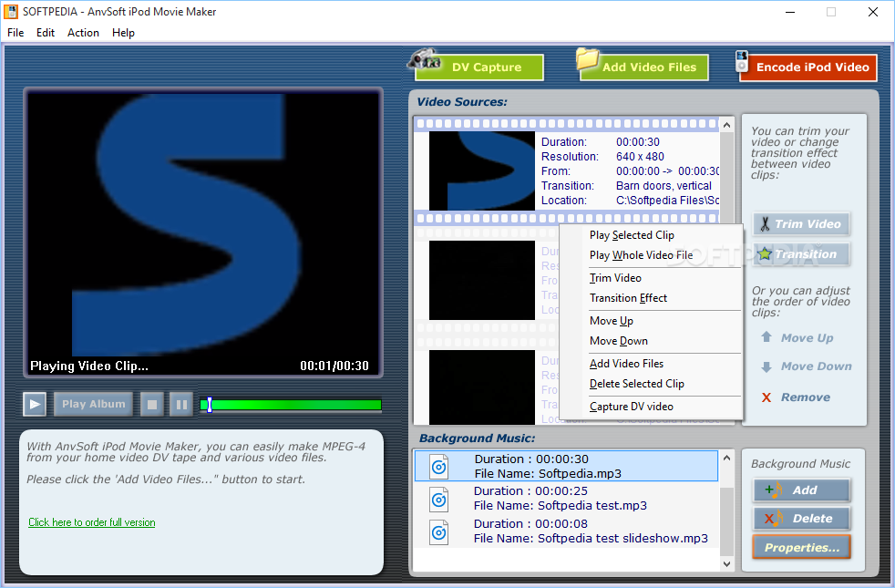Choose Delete Selected Clip
Screen dimensions: 895x588
(651, 384)
